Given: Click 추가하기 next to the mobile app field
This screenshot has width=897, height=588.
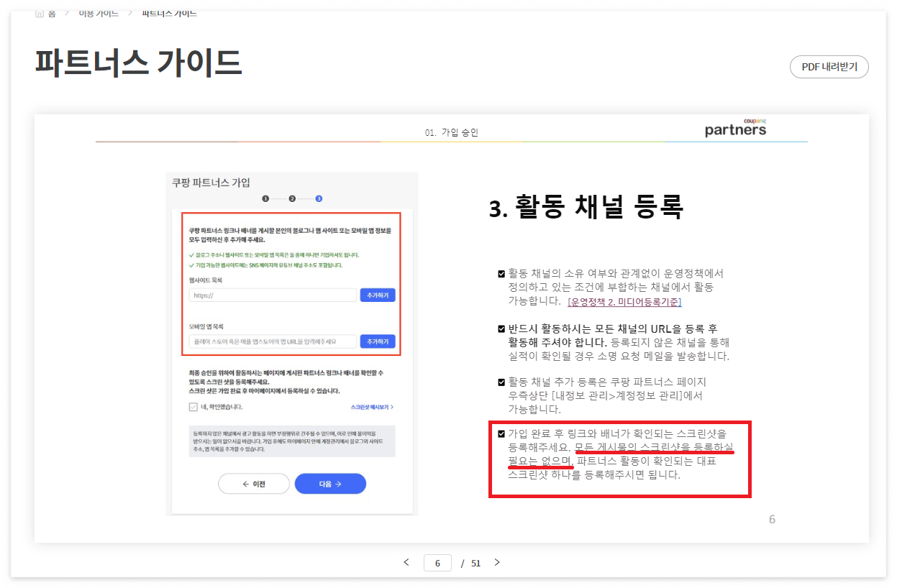Looking at the screenshot, I should (x=378, y=341).
